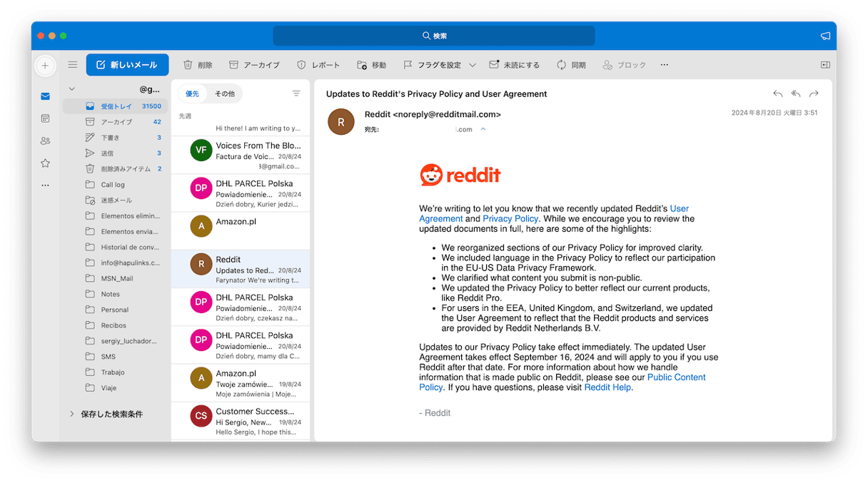Toggle the sidebar hamburger menu
Image resolution: width=868 pixels, height=483 pixels.
(73, 65)
